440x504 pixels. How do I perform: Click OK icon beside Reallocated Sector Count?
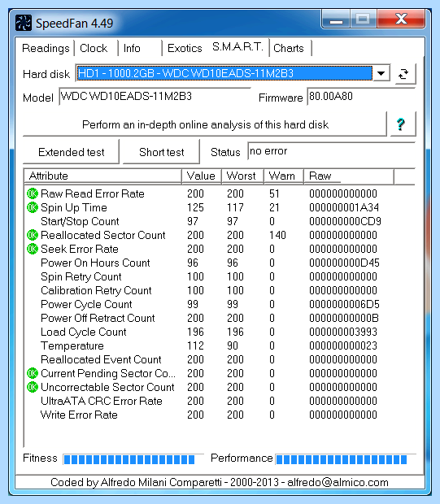pos(33,235)
